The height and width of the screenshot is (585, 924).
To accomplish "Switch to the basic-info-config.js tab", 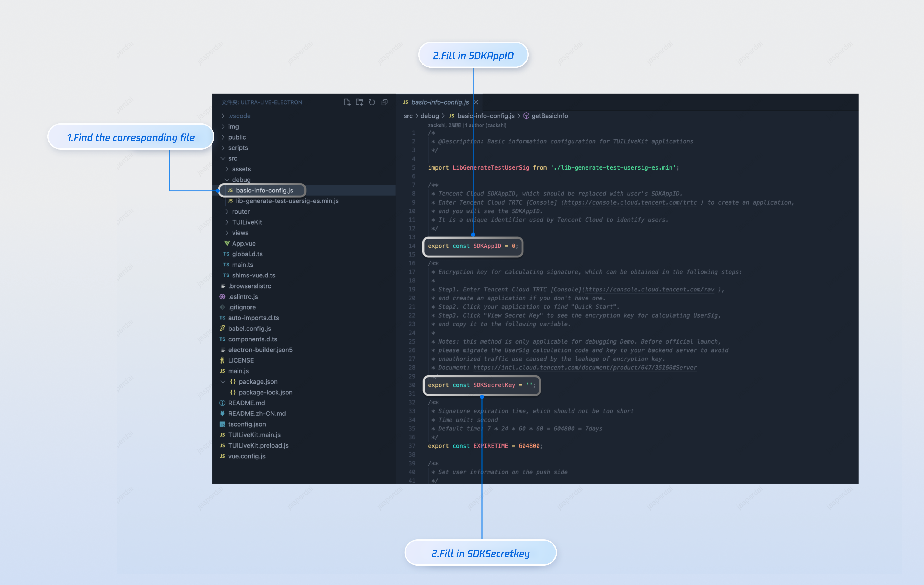I will [440, 102].
